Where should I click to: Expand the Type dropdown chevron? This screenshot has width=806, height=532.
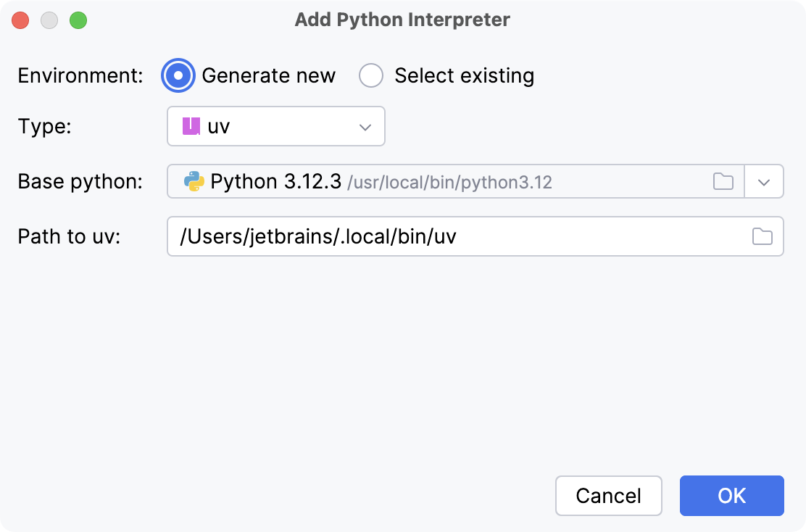365,128
